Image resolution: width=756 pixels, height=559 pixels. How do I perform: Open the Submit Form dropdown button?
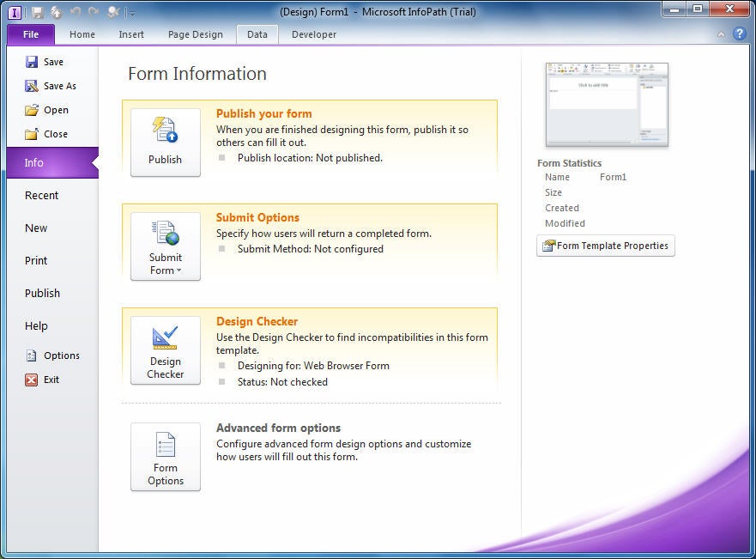(x=166, y=246)
